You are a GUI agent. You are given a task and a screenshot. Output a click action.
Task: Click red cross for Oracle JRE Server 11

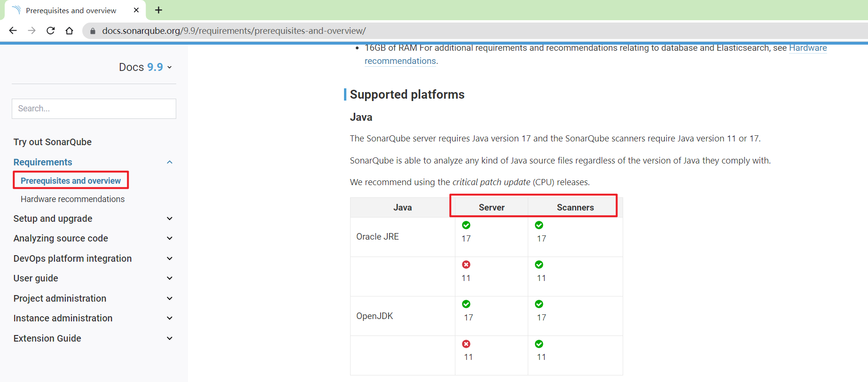coord(466,265)
